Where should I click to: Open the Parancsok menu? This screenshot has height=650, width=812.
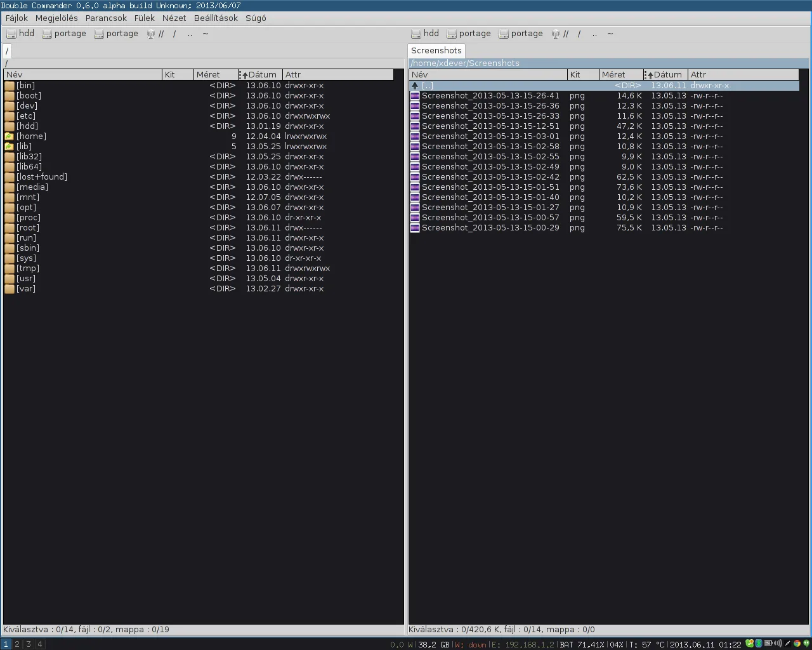click(106, 18)
